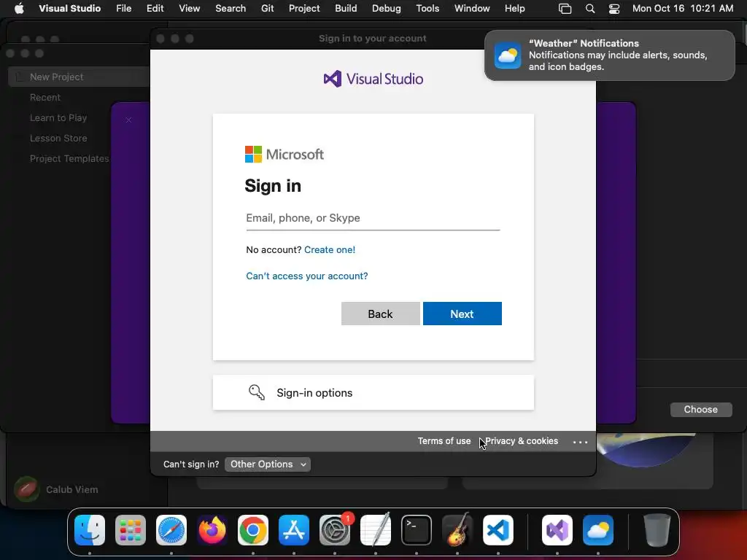Open the Project menu
Viewport: 747px width, 560px height.
point(304,9)
